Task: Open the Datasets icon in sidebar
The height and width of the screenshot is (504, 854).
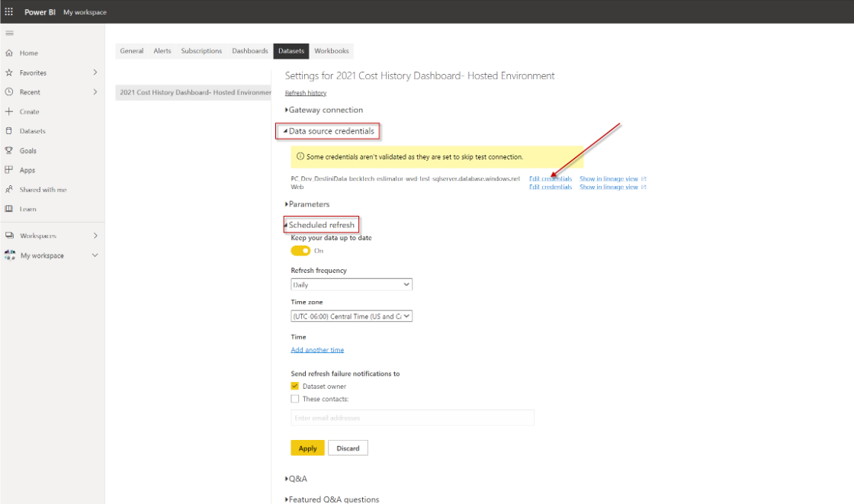Action: 8,130
